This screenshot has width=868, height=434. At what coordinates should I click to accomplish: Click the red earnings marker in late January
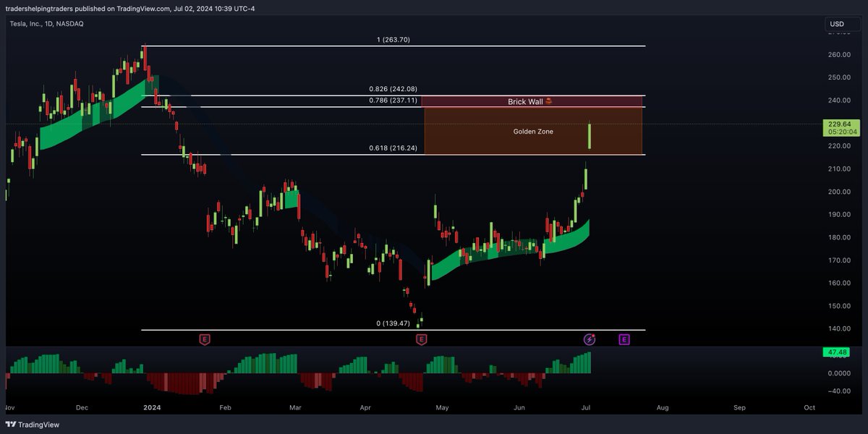coord(205,339)
